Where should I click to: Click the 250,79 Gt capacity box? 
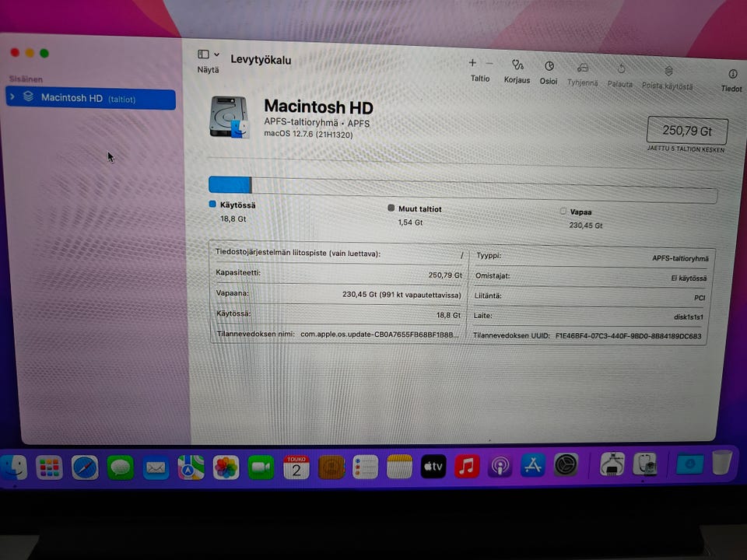click(x=686, y=131)
